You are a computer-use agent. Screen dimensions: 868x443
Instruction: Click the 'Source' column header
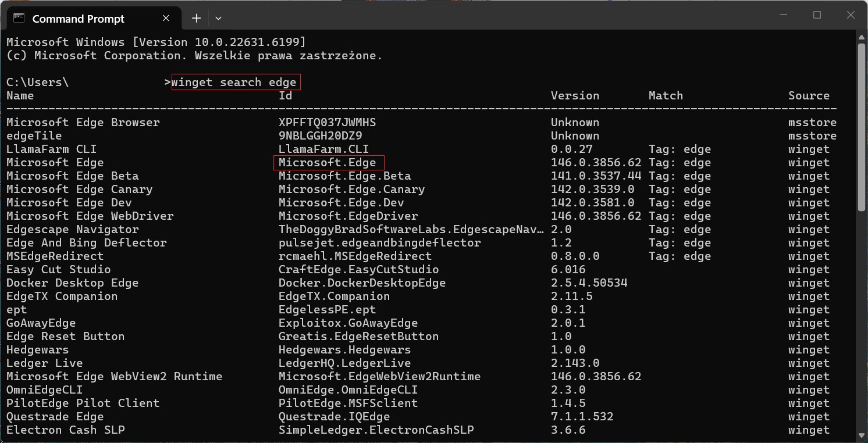coord(809,96)
